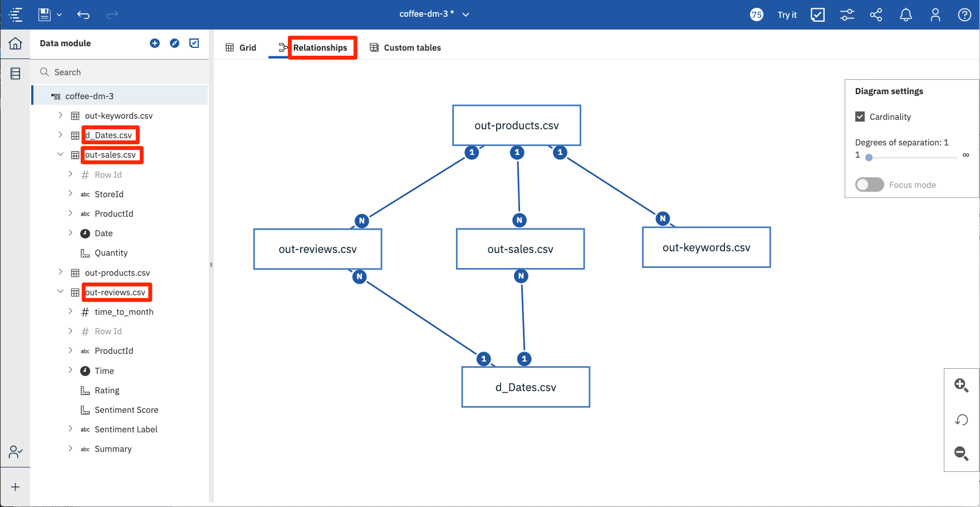
Task: Select out-sales.csv in the tree
Action: (110, 155)
